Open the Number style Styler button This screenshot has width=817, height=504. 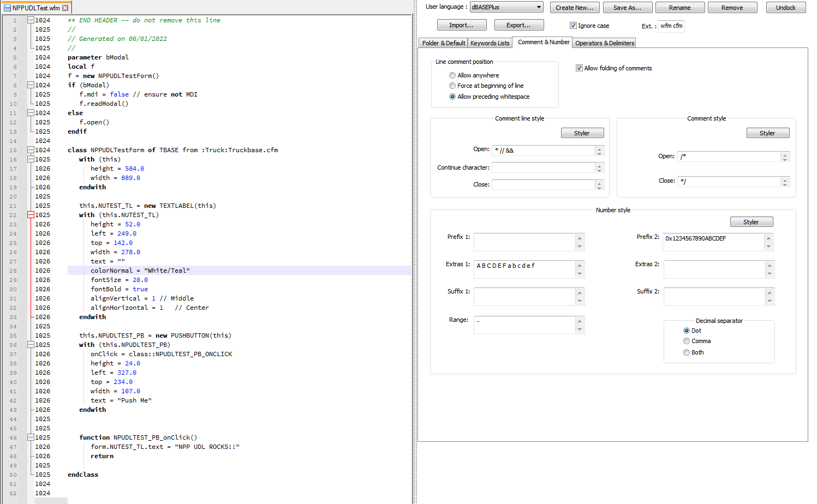pos(752,222)
